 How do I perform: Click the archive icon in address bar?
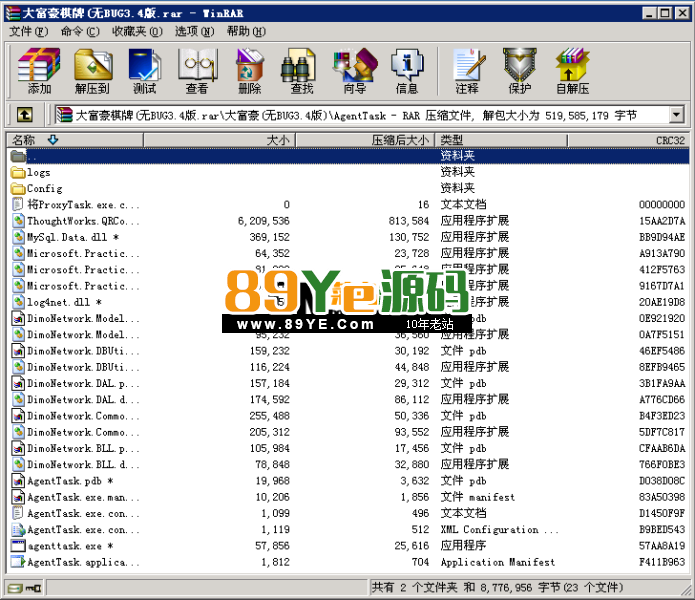pos(64,115)
